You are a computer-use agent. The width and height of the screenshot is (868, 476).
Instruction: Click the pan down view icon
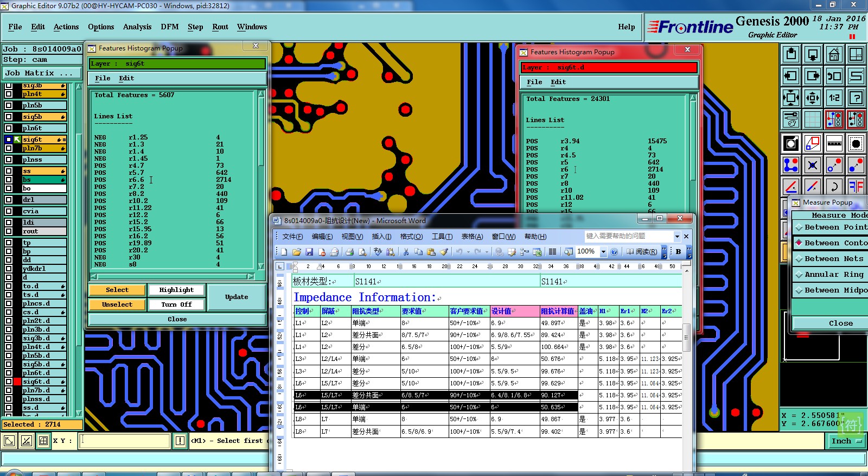pyautogui.click(x=813, y=54)
